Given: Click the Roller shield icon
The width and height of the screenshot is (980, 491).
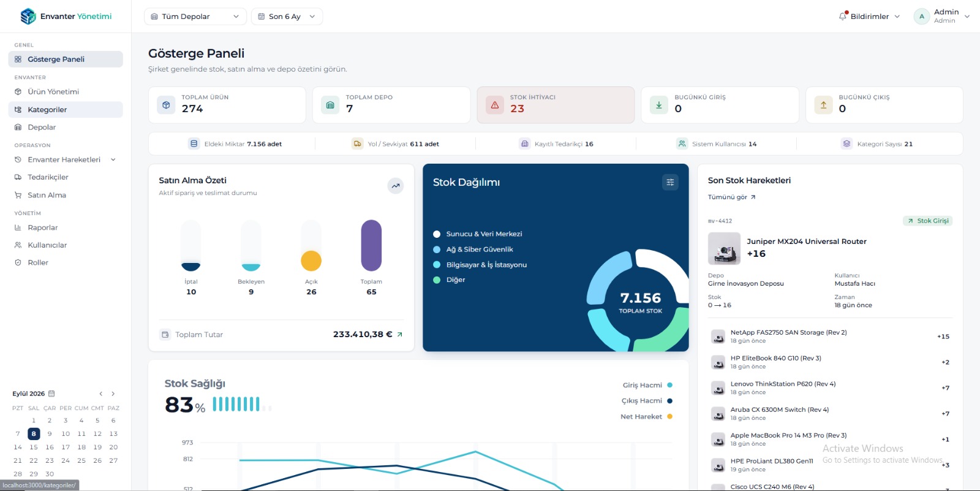Looking at the screenshot, I should [x=18, y=262].
